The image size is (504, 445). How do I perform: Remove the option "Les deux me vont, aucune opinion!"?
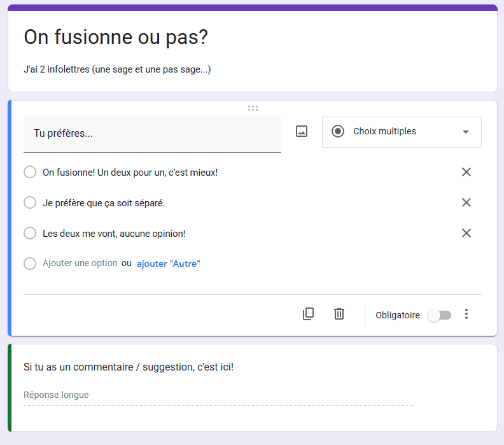[x=466, y=233]
